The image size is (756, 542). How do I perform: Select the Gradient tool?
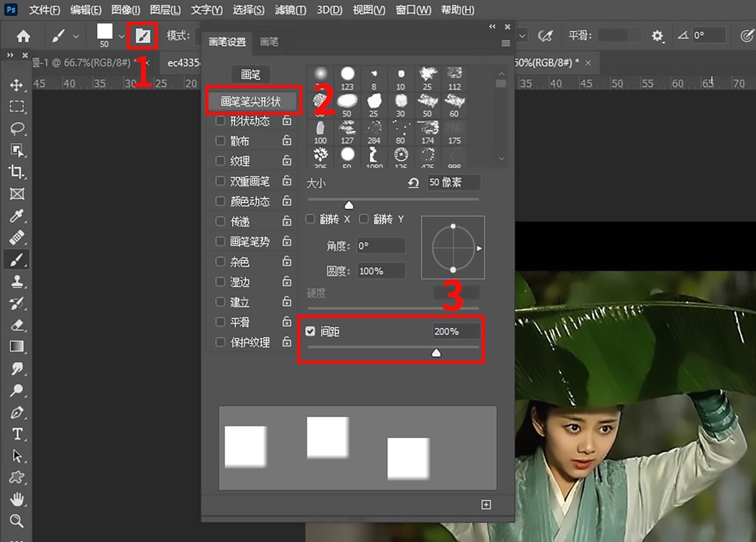point(17,346)
